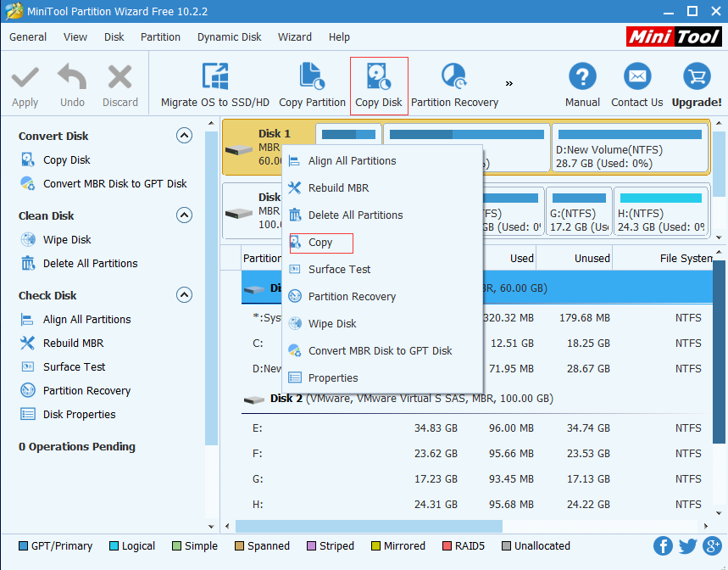Open the Dynamic Disk menu
The height and width of the screenshot is (570, 728).
click(230, 37)
